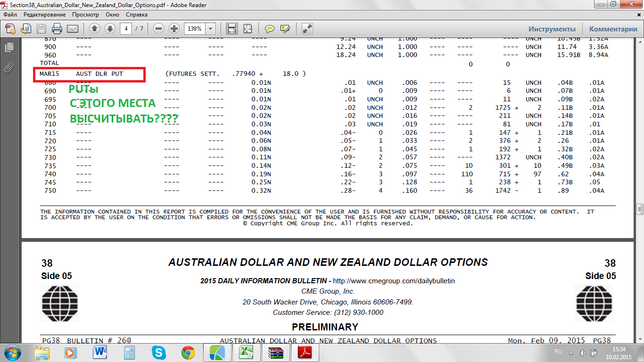Click the volume value '110'
Screen dimensions: 644x362
pyautogui.click(x=467, y=174)
